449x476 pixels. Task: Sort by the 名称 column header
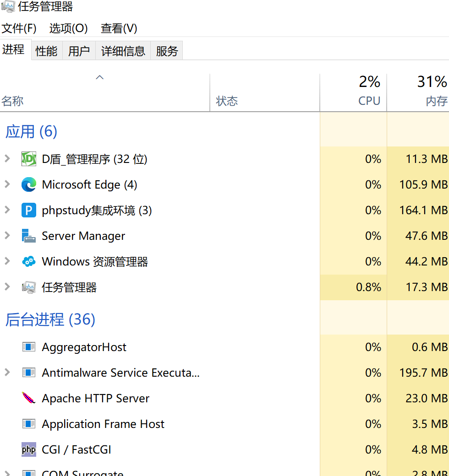(105, 92)
